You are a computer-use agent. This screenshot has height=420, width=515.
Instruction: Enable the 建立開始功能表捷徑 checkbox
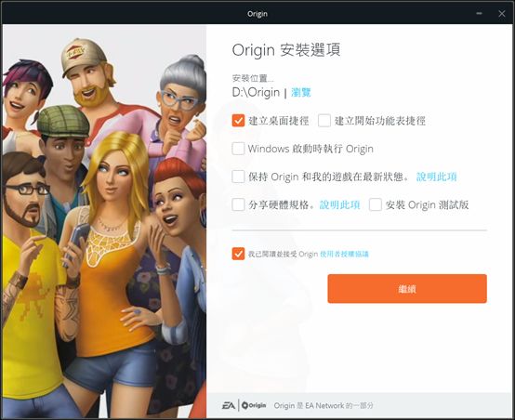(x=324, y=121)
